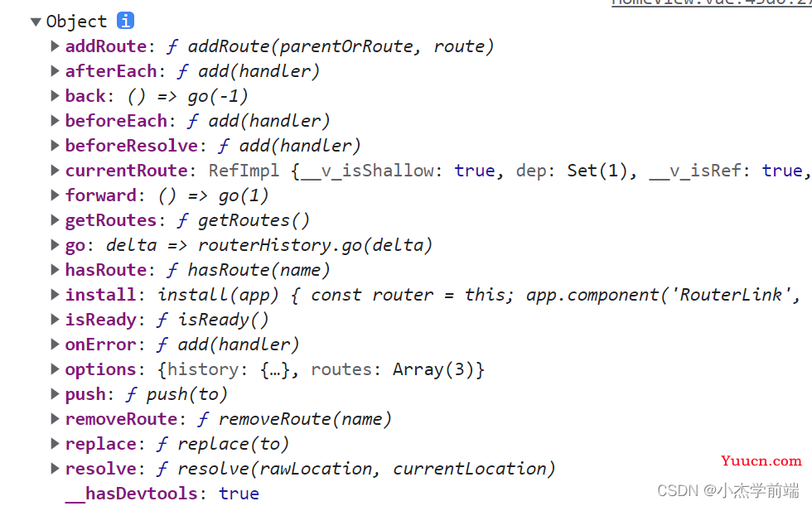The image size is (812, 506).
Task: Click the __hasDevtools key name
Action: (x=132, y=493)
